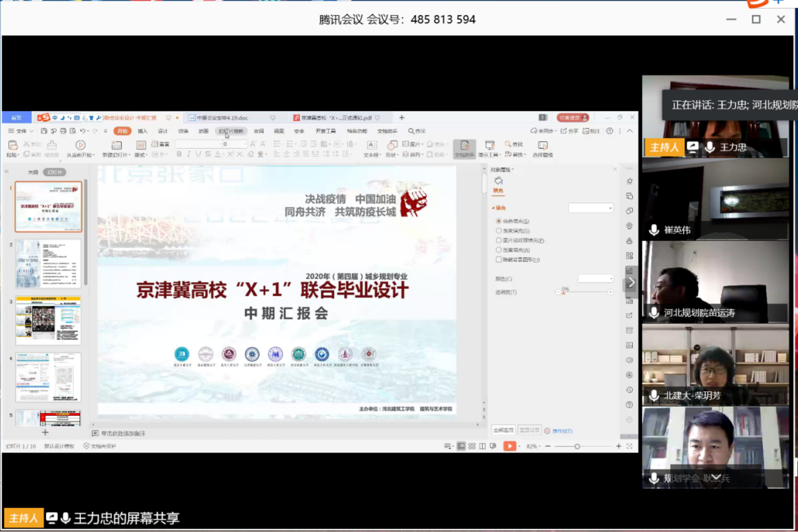
Task: Switch to slide sorter grid view icon
Action: (x=472, y=446)
